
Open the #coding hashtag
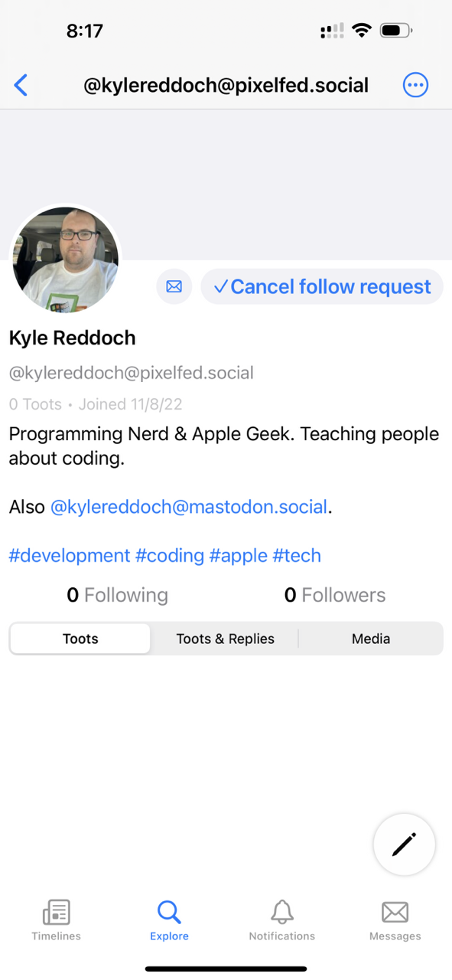170,555
